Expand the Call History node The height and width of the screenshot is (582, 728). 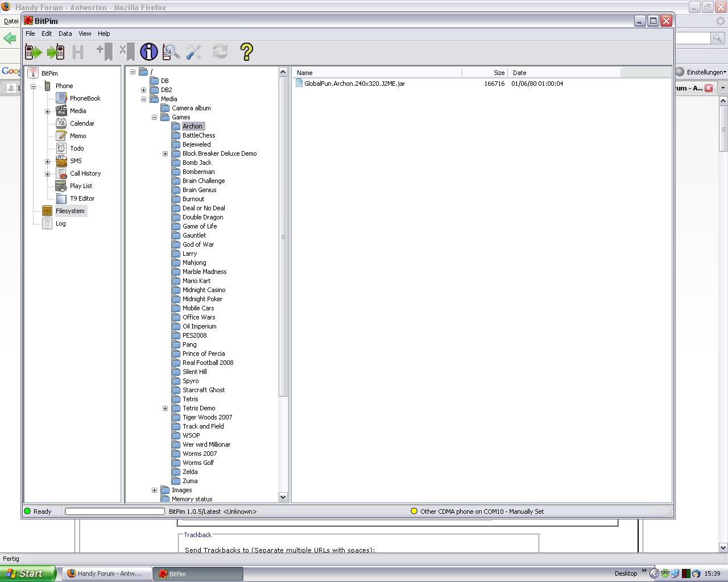tap(48, 174)
